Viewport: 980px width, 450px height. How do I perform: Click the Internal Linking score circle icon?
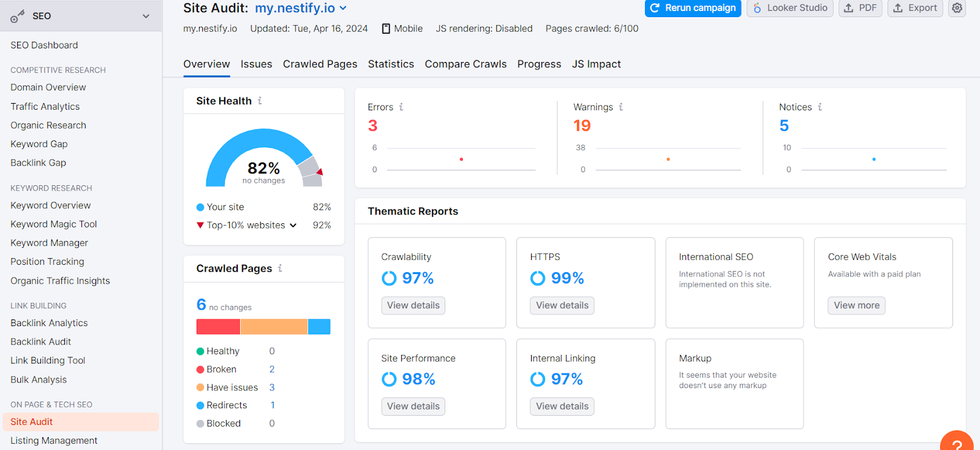pos(538,379)
